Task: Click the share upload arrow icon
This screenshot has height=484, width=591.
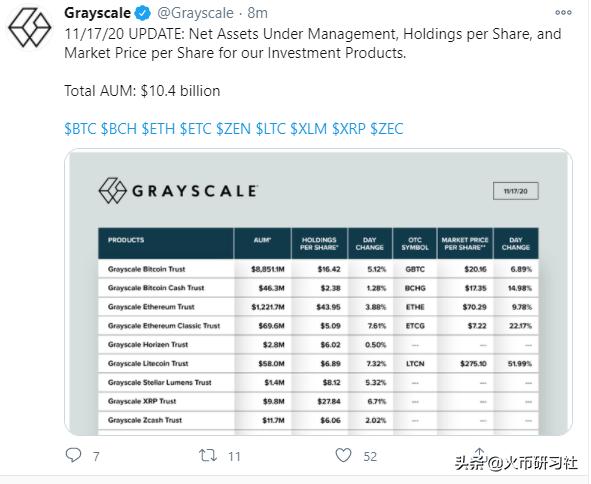Action: point(479,452)
